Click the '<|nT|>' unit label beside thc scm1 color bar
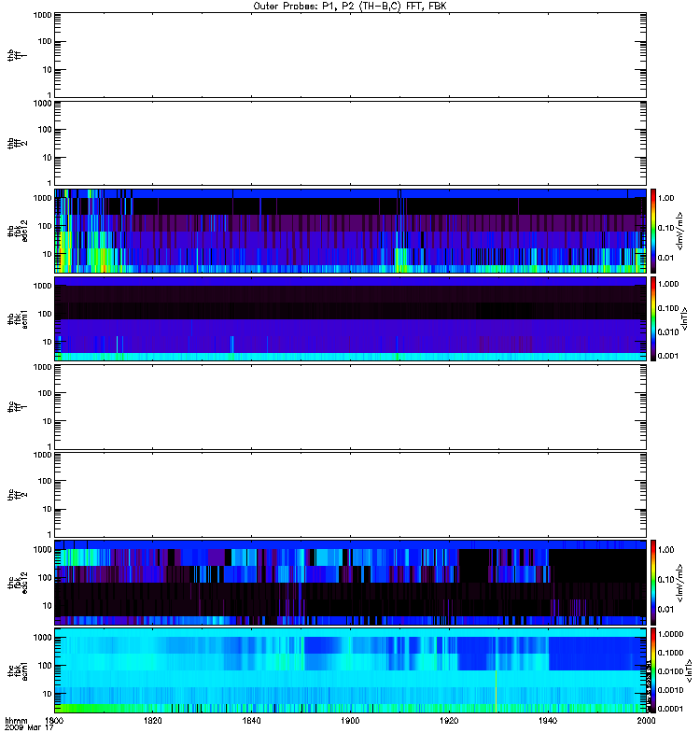Viewport: 700px width, 747px height. point(689,670)
